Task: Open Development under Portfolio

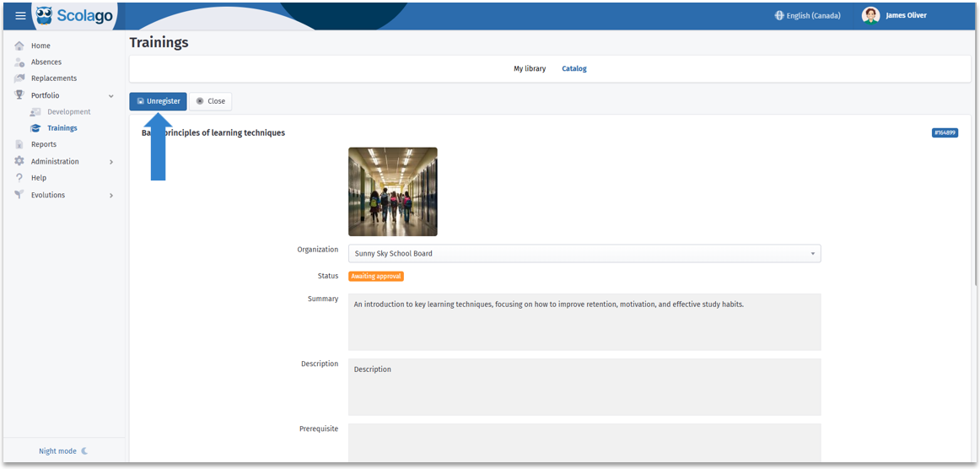Action: tap(69, 112)
